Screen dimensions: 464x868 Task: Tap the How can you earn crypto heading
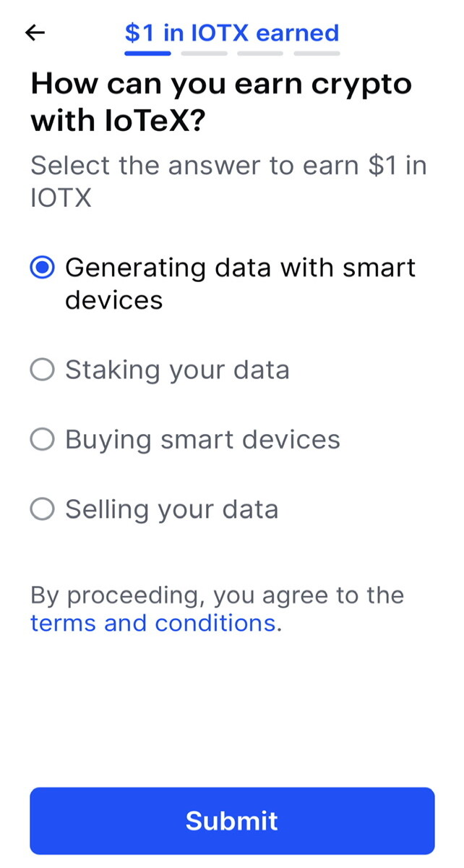click(x=221, y=103)
